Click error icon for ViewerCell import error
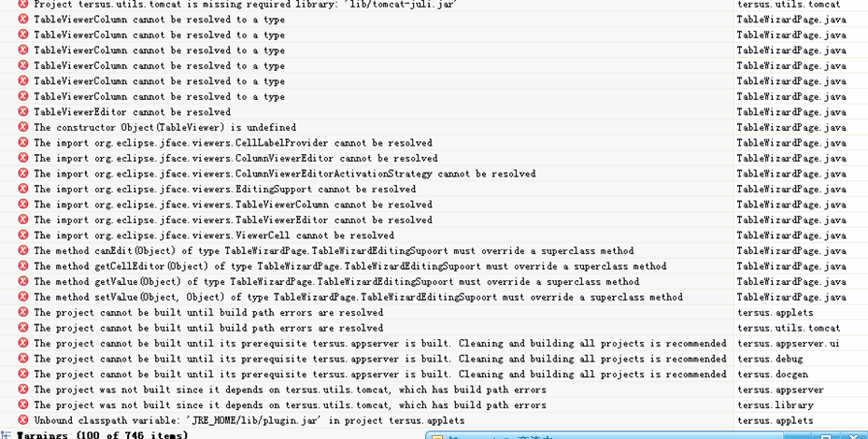868x439 pixels. click(23, 235)
